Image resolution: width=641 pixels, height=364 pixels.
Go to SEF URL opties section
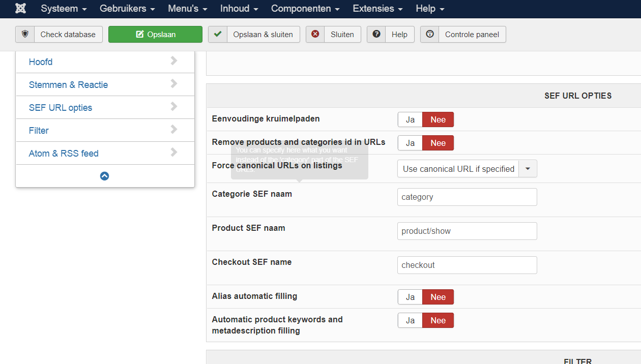pyautogui.click(x=61, y=108)
